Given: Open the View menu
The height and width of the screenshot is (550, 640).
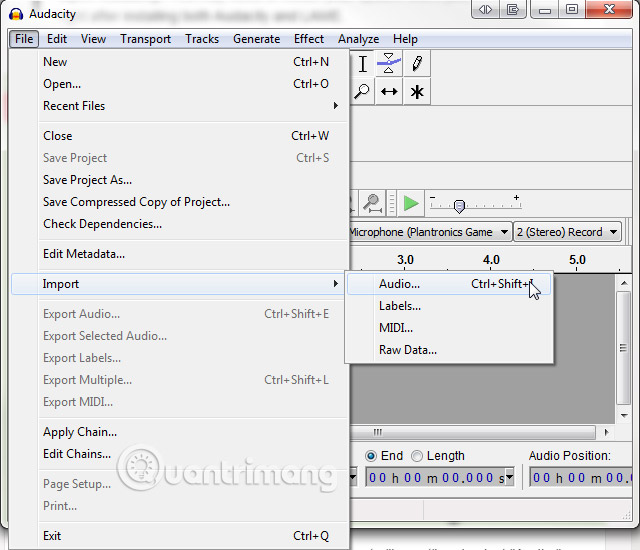Looking at the screenshot, I should pos(93,39).
